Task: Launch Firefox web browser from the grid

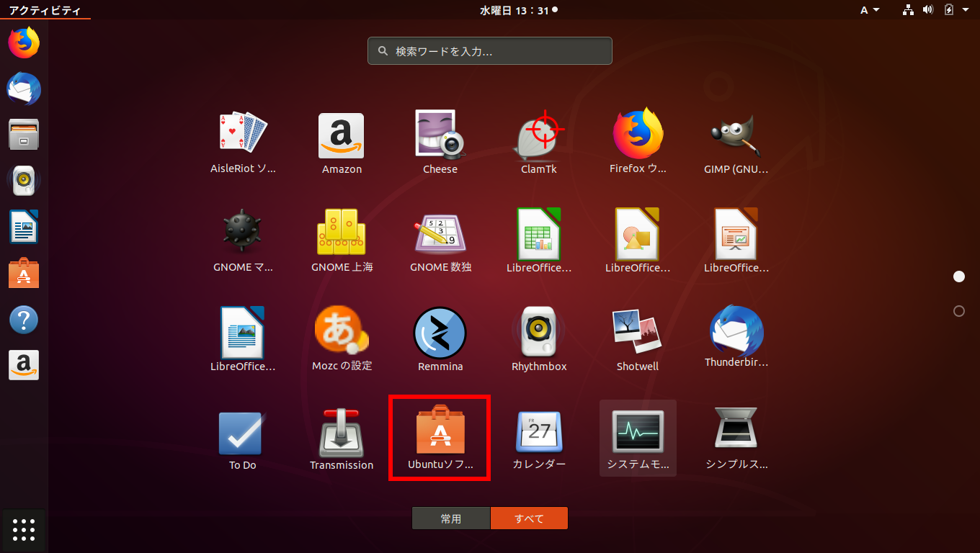Action: pos(638,142)
